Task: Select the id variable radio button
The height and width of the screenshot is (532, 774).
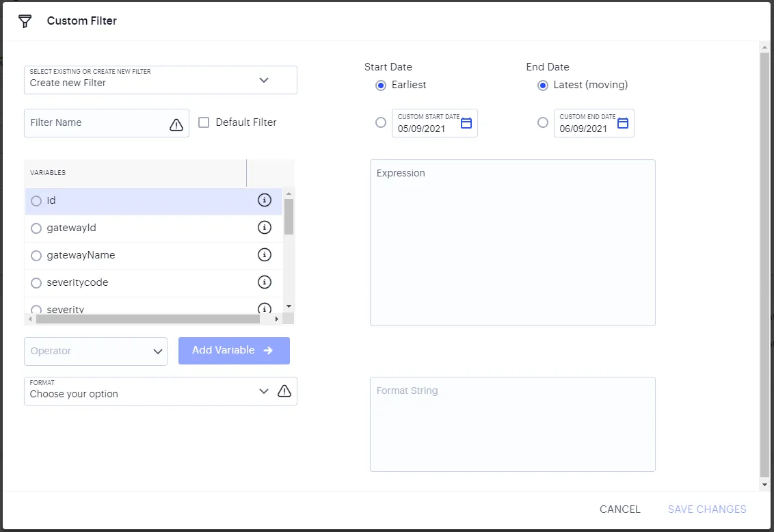Action: coord(36,201)
